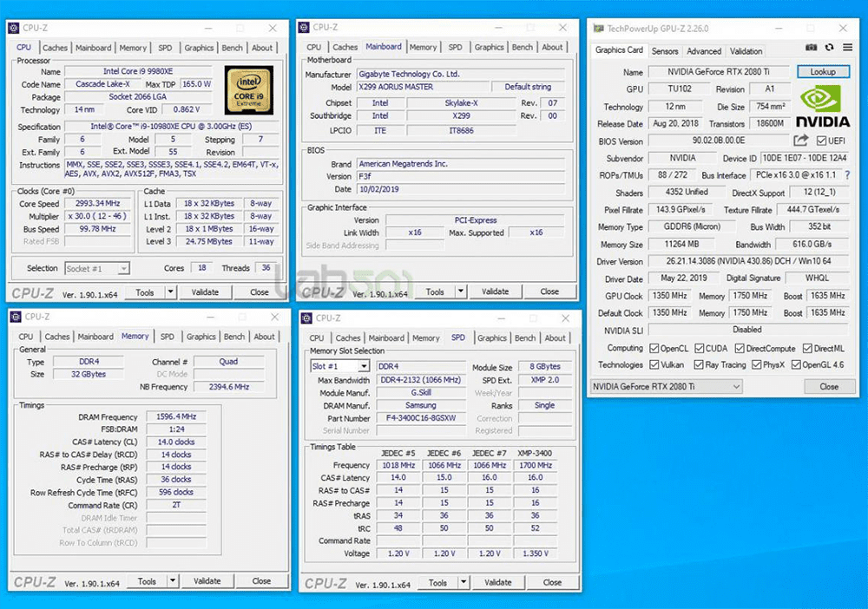Toggle the OpenCL checkbox

tap(654, 348)
